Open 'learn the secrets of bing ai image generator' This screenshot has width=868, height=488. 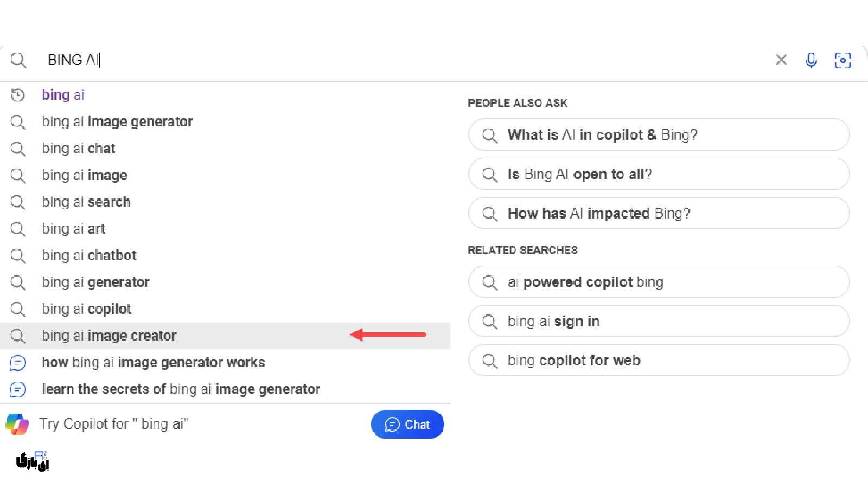(225, 389)
